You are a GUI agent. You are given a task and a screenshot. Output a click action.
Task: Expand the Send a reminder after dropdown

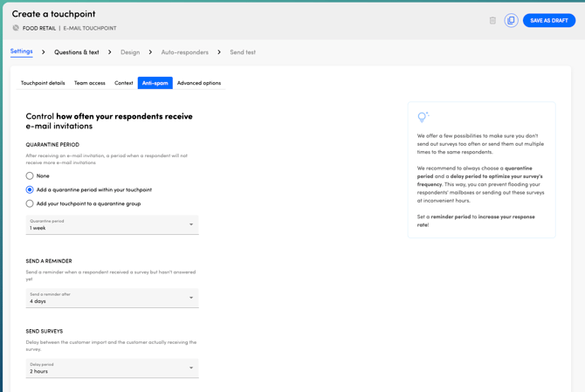[112, 298]
